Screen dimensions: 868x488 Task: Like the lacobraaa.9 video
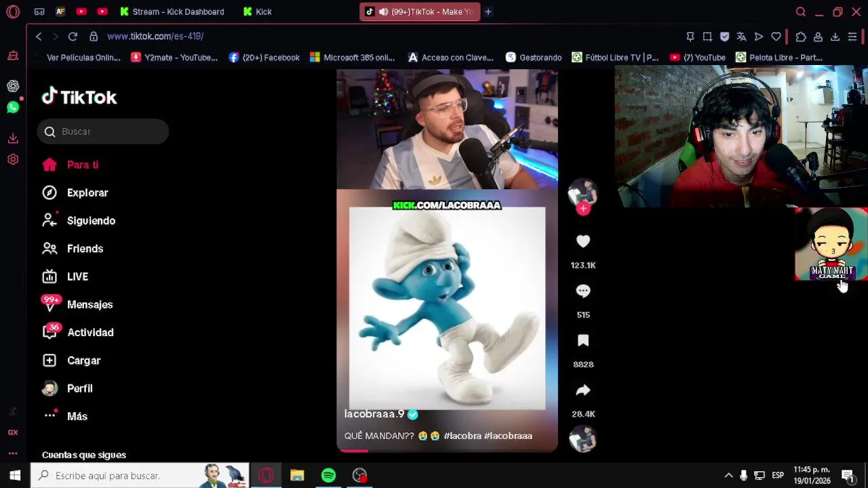coord(583,241)
